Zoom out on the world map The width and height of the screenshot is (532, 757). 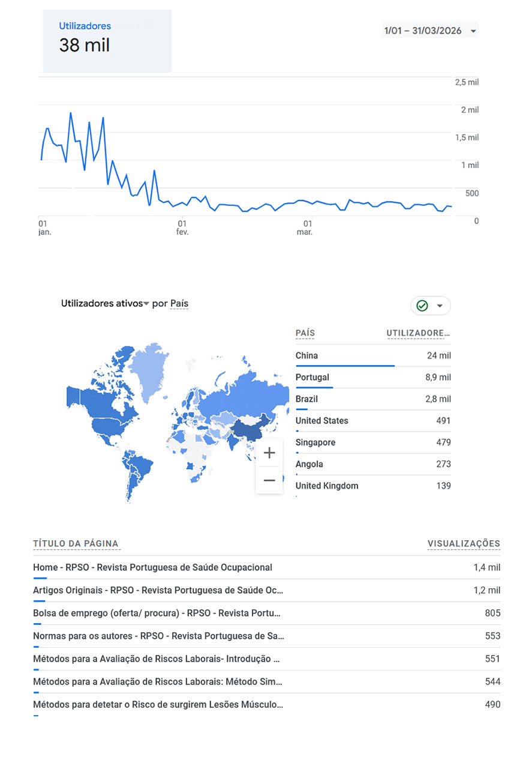pyautogui.click(x=269, y=480)
